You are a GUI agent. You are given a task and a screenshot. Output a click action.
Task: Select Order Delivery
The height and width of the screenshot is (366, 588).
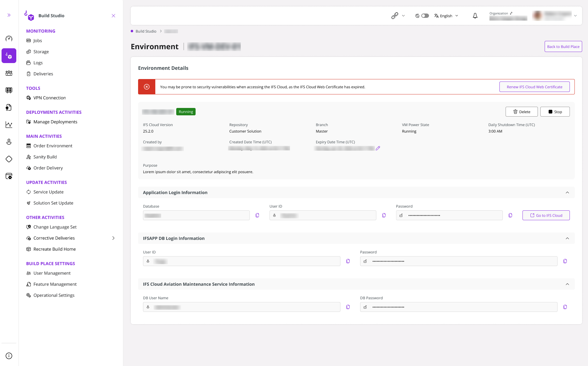coord(48,168)
